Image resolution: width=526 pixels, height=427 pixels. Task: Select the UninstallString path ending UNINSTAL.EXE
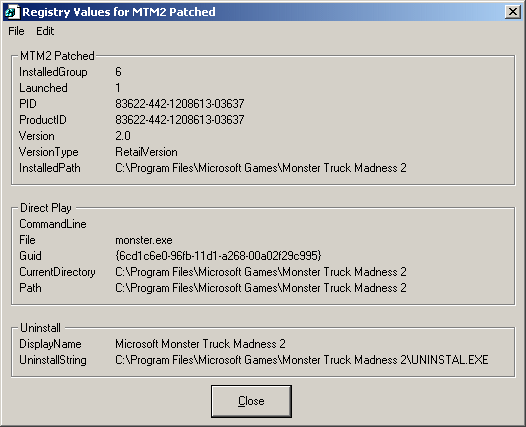pos(302,360)
